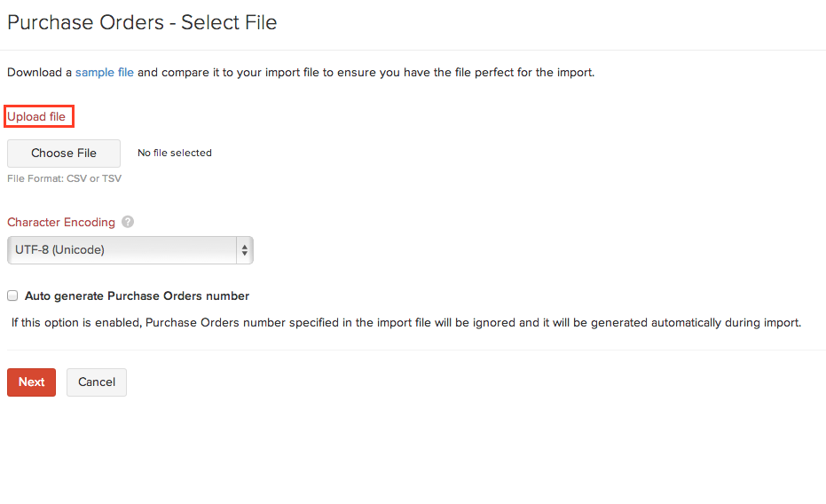Tick the Auto generate Purchase Orders number checkbox

tap(12, 295)
